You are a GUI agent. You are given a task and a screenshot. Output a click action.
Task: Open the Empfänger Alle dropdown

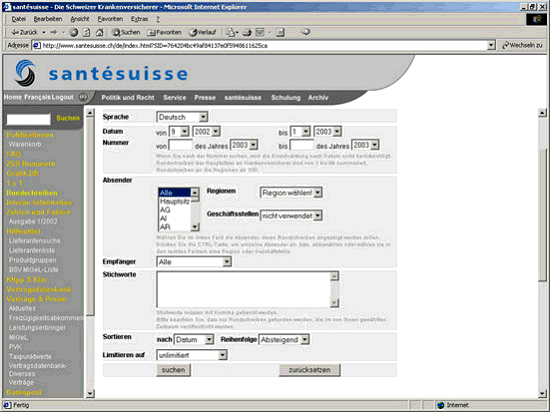(x=194, y=262)
